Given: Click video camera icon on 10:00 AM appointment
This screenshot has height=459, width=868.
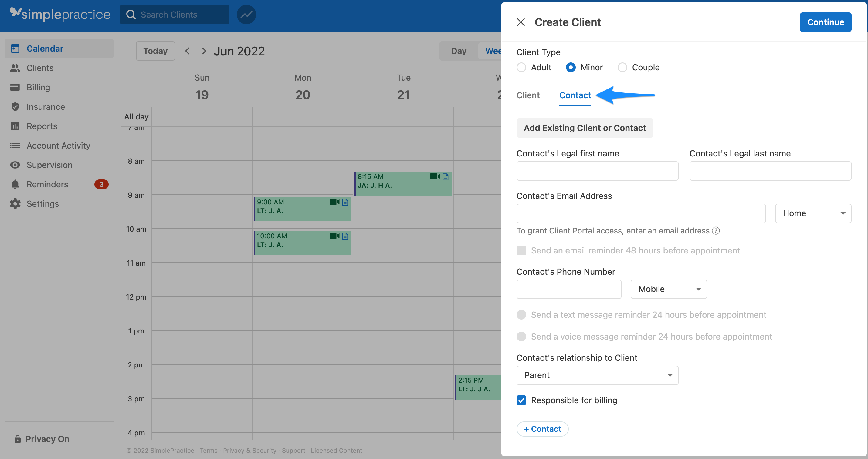Looking at the screenshot, I should pyautogui.click(x=334, y=236).
